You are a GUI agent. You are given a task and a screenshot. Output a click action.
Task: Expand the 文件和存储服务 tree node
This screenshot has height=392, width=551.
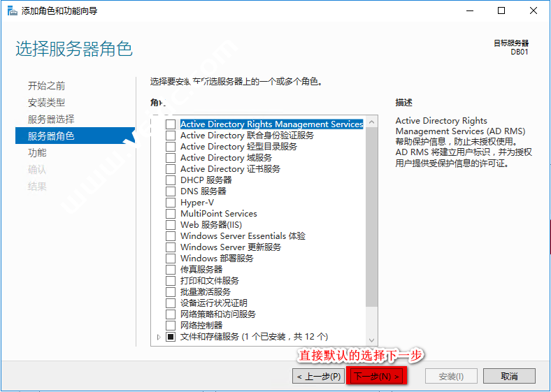pos(159,337)
